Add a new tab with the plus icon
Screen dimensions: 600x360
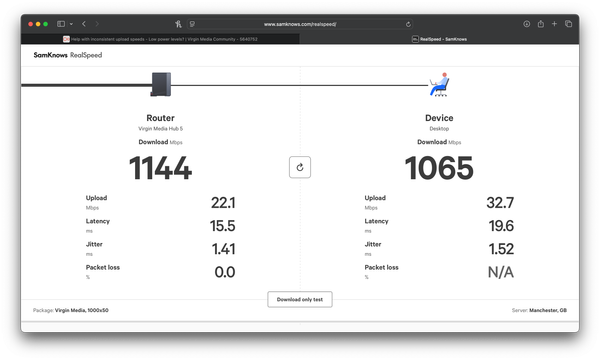pos(554,24)
